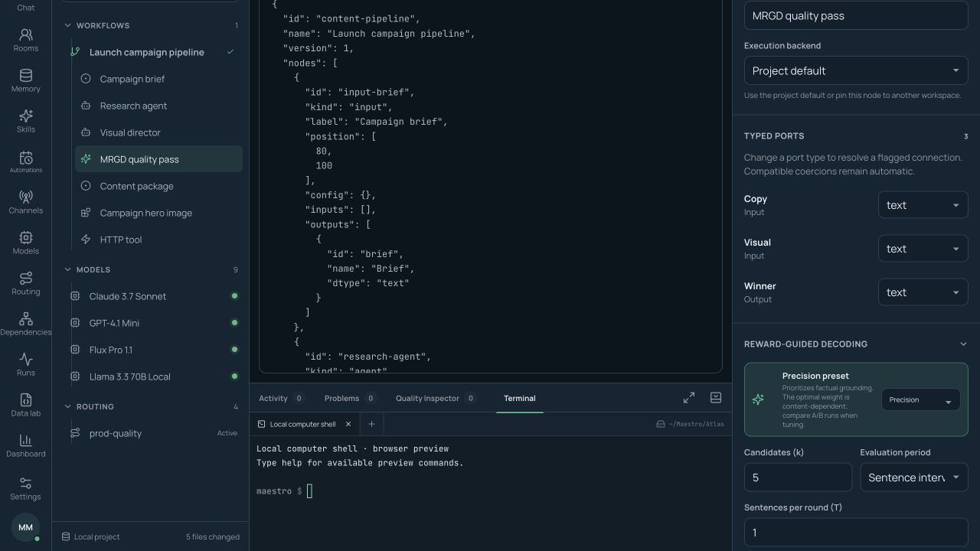The height and width of the screenshot is (551, 980).
Task: Click the Launch campaign pipeline branch icon
Action: (x=75, y=52)
